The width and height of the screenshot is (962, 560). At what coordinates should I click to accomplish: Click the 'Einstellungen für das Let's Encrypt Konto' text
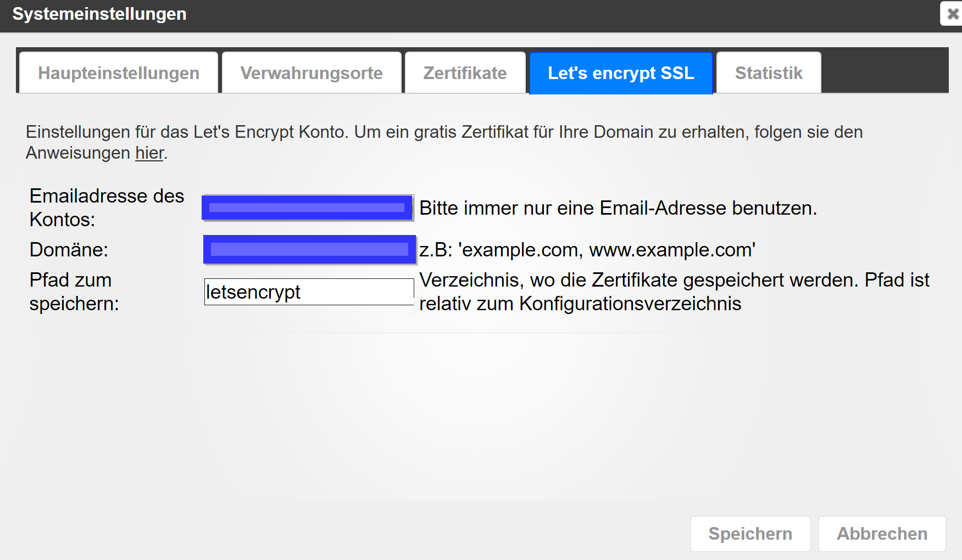[444, 132]
